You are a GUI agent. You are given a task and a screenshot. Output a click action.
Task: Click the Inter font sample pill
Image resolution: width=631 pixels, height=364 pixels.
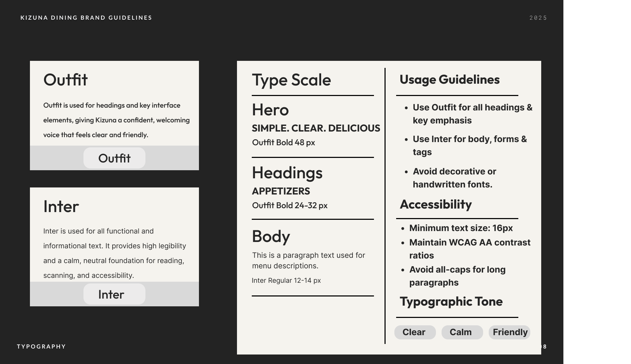coord(114,294)
